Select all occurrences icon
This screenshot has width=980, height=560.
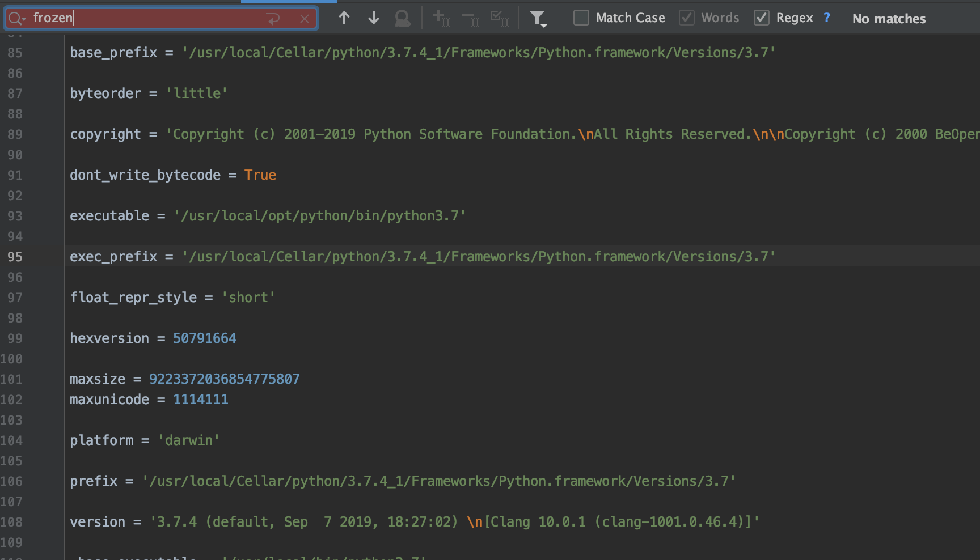pos(500,19)
